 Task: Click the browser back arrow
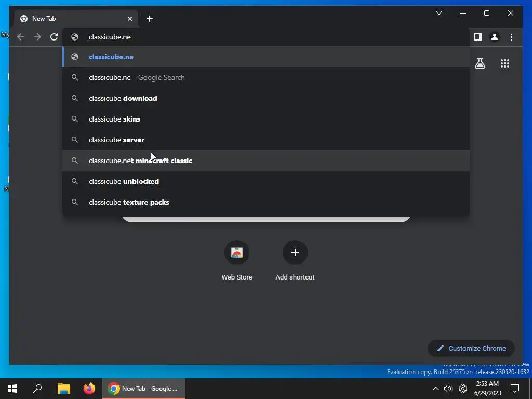[x=21, y=37]
